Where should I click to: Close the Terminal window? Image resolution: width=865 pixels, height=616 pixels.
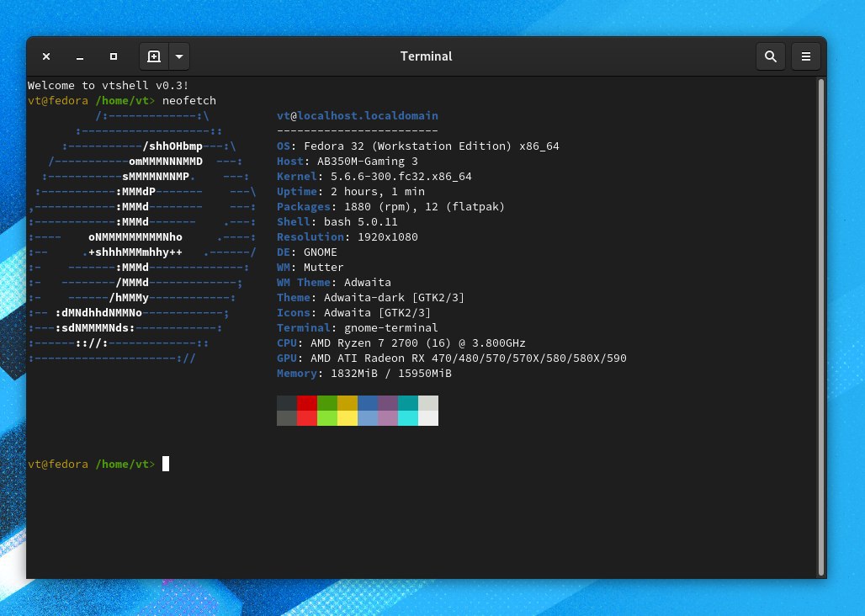46,56
